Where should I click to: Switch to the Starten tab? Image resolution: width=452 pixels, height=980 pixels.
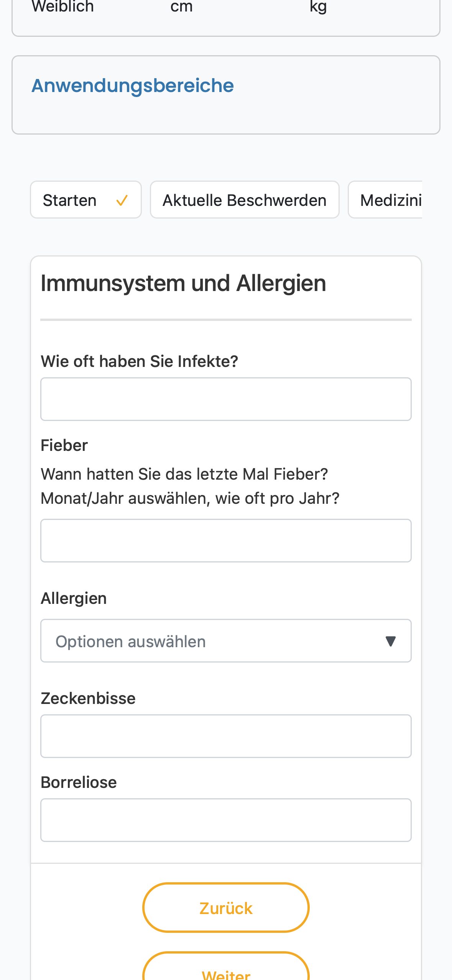pyautogui.click(x=86, y=200)
